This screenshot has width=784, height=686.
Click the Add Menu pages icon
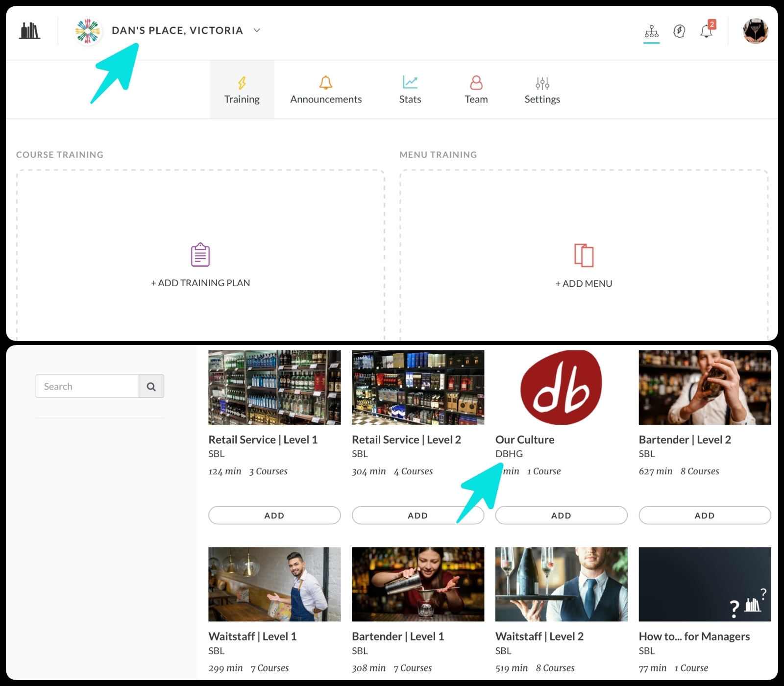pos(584,255)
